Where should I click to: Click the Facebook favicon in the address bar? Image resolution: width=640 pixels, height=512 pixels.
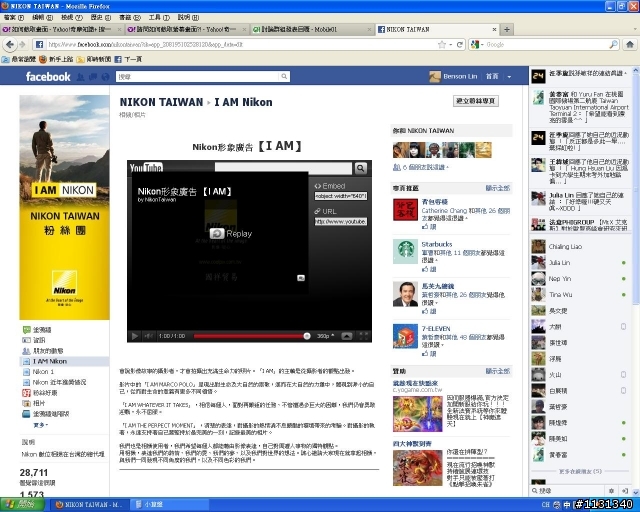click(x=39, y=45)
